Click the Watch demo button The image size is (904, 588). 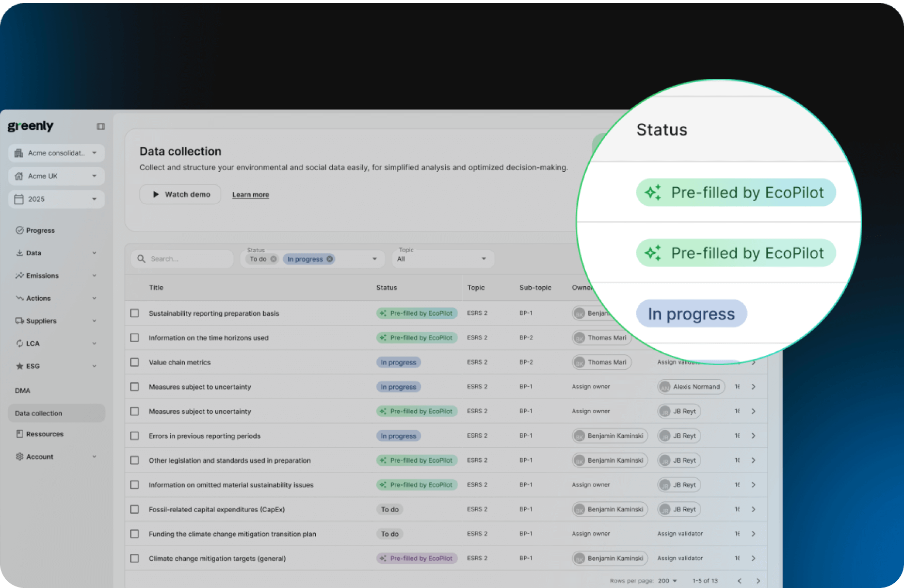180,194
